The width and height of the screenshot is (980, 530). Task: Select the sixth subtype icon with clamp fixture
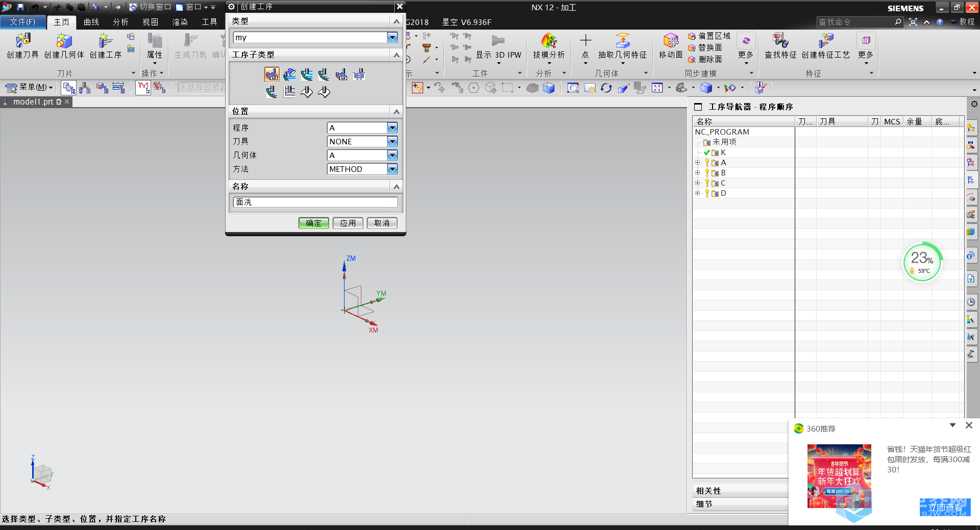[x=359, y=74]
